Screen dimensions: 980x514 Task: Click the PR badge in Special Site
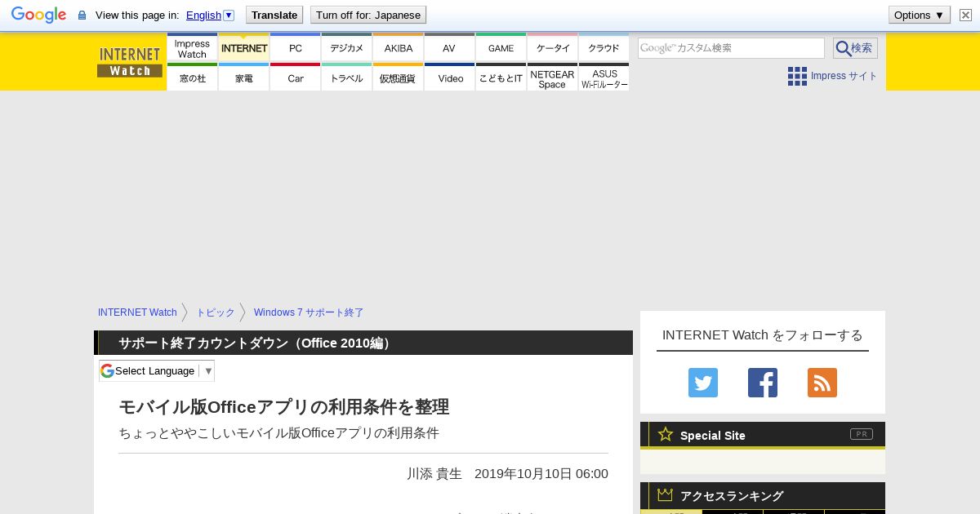click(862, 434)
